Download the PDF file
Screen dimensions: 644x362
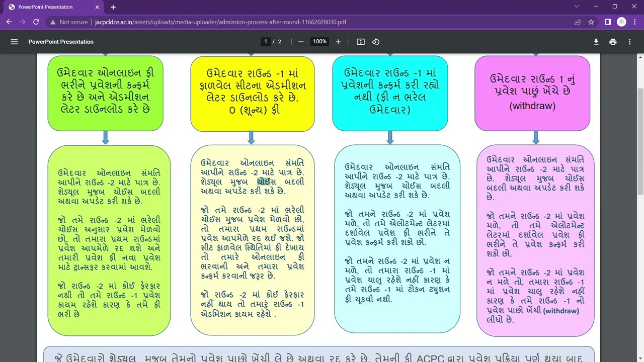point(596,42)
